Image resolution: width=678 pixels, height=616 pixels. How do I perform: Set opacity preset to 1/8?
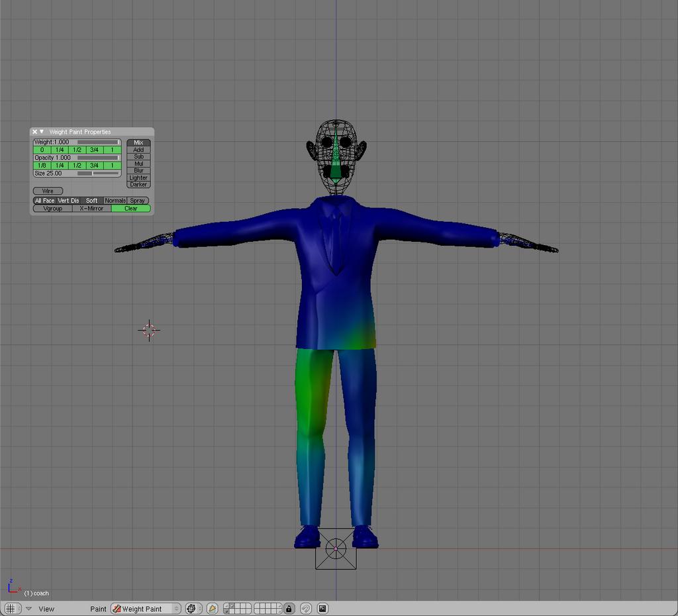[x=42, y=165]
